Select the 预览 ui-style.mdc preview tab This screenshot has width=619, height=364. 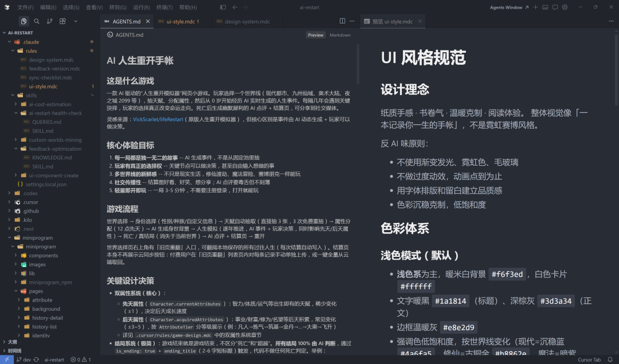click(x=393, y=21)
